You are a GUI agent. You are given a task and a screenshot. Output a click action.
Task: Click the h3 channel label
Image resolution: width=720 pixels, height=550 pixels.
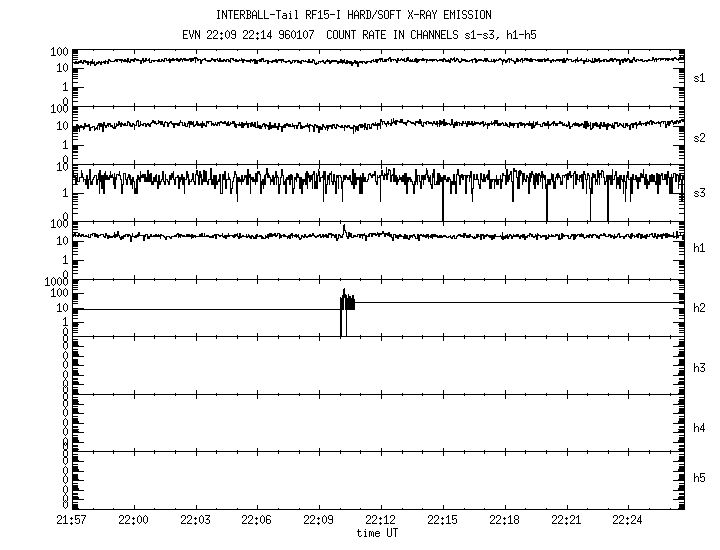pos(700,368)
